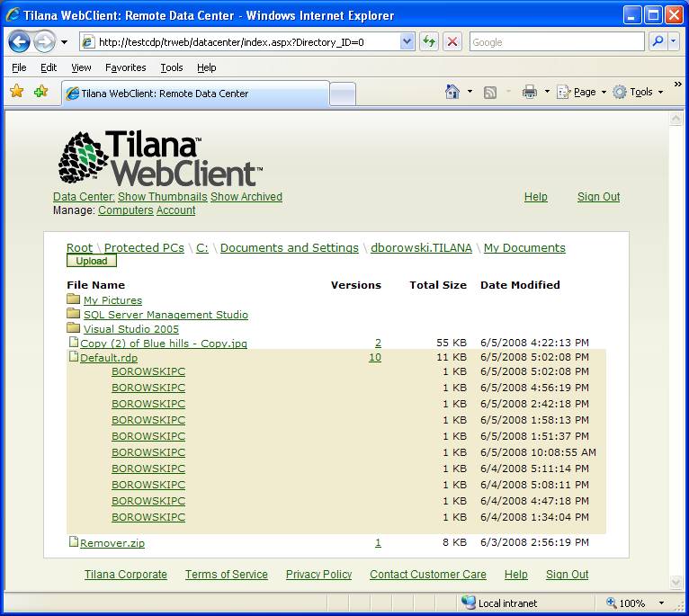Click Tilana Corporate footer link
The image size is (689, 616).
(x=126, y=575)
